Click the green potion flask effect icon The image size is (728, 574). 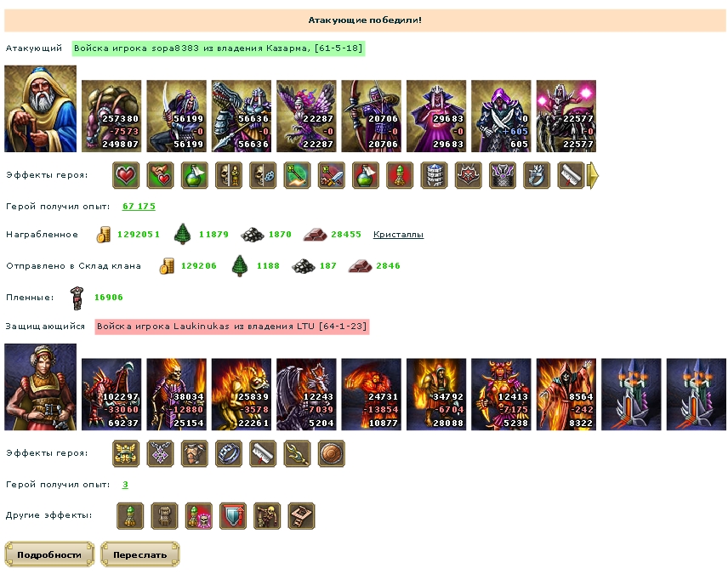pos(195,175)
